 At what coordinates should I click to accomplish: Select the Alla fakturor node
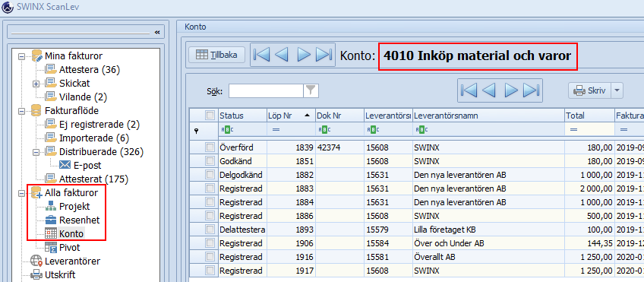[x=71, y=193]
